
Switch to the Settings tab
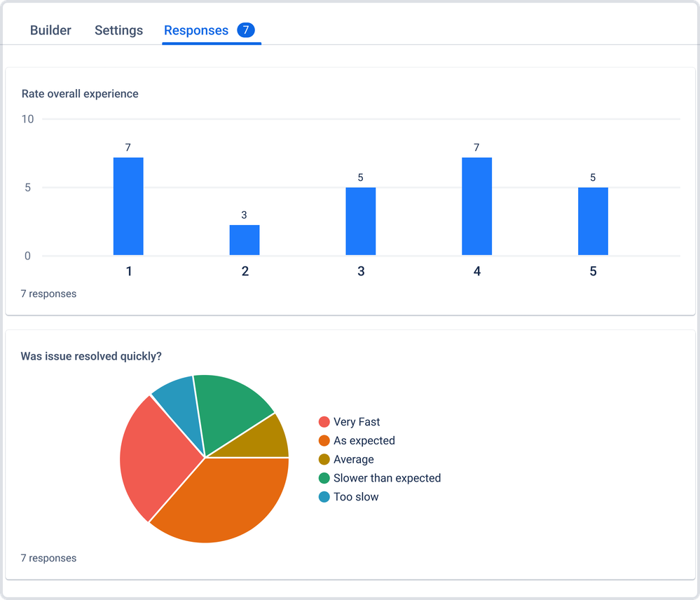pos(118,30)
